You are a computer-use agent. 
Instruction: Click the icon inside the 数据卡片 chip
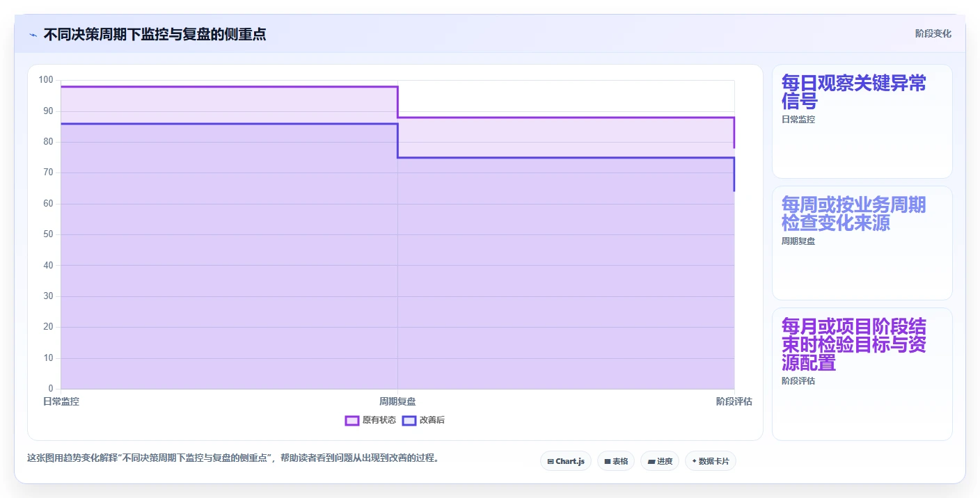tap(695, 461)
